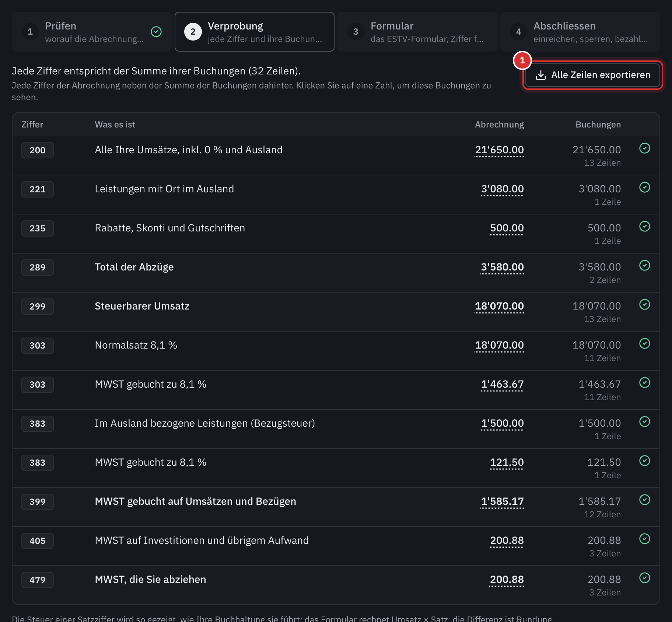
Task: Click the Ziffer badge 221
Action: coord(38,189)
